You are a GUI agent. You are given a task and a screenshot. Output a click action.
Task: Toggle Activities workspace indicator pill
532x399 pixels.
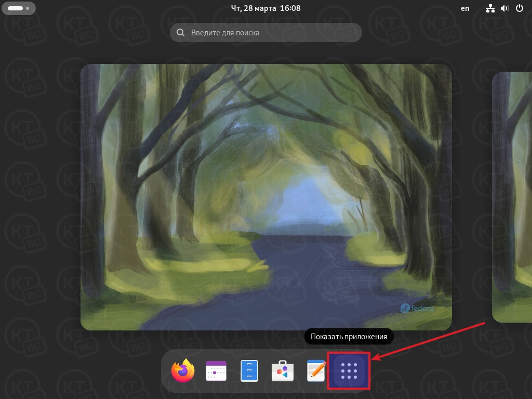(19, 8)
